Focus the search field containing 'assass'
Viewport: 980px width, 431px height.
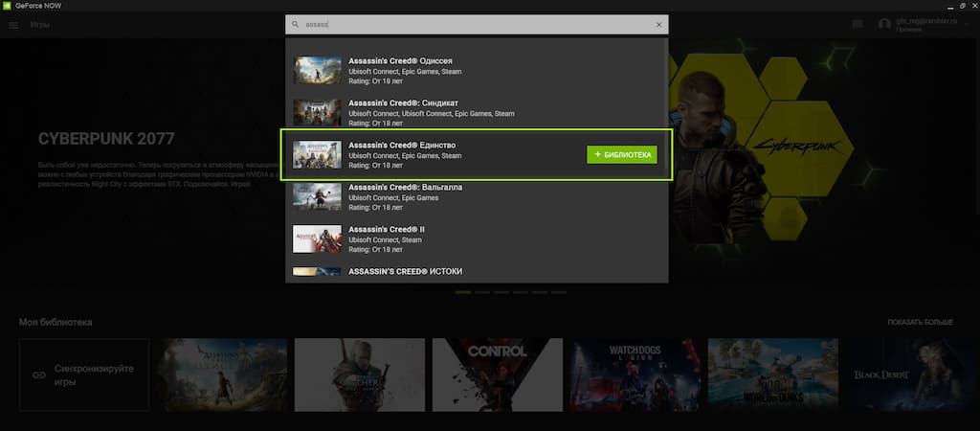(x=477, y=24)
